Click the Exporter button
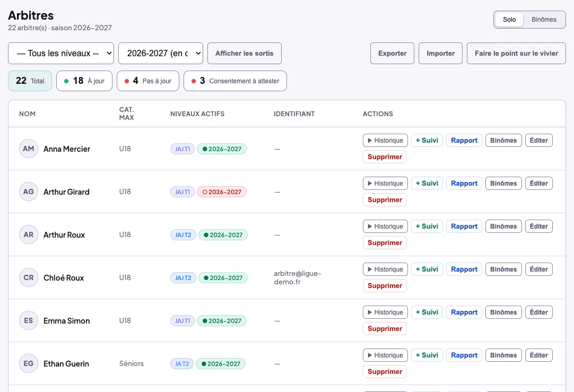The height and width of the screenshot is (392, 574). (392, 53)
